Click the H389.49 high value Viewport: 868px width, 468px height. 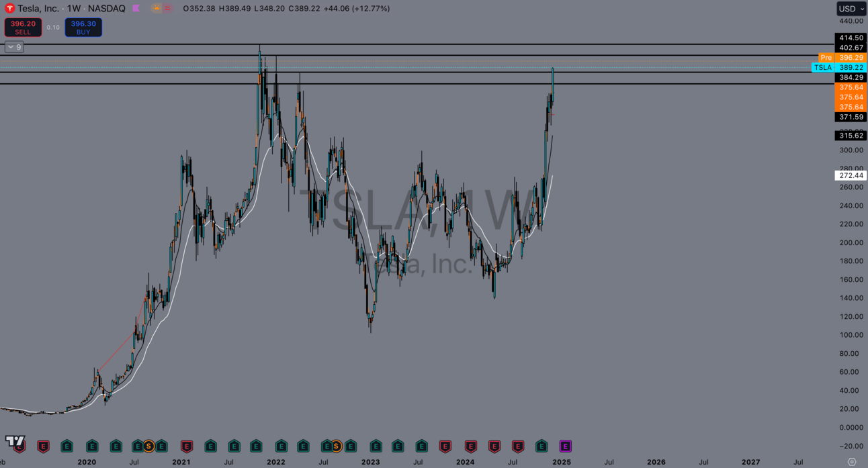pos(236,9)
